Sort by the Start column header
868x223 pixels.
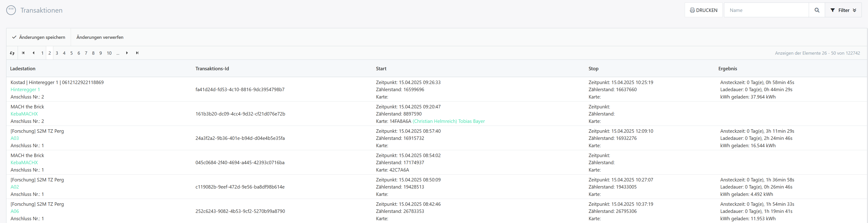tap(381, 68)
